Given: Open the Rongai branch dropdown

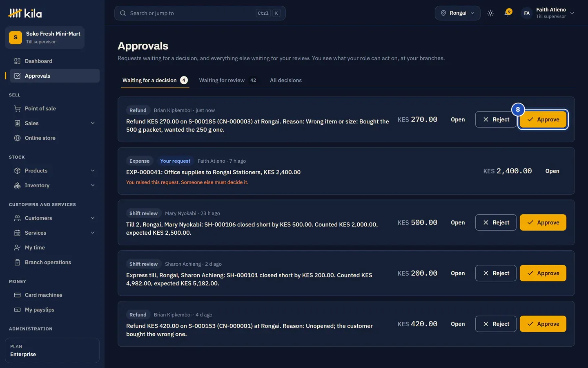Looking at the screenshot, I should pos(458,13).
